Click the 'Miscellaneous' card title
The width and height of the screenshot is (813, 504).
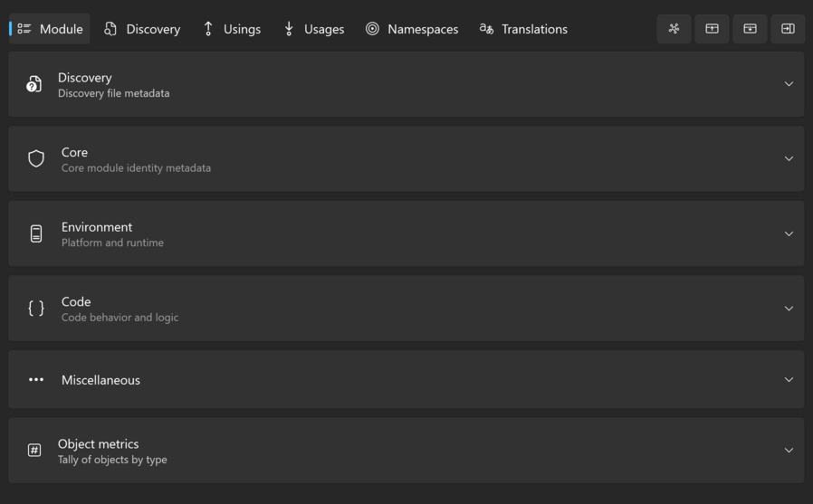click(x=100, y=380)
